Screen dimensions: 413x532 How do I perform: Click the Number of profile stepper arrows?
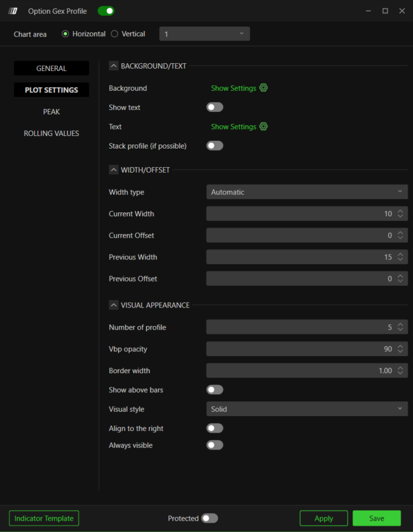pyautogui.click(x=400, y=327)
